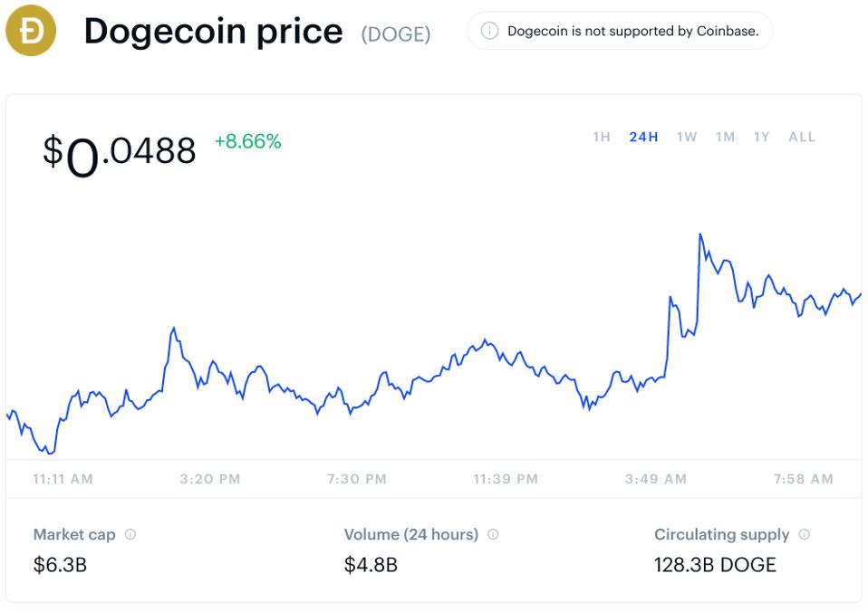Switch chart to 1W range
Viewport: 868px width, 612px height.
(x=687, y=138)
